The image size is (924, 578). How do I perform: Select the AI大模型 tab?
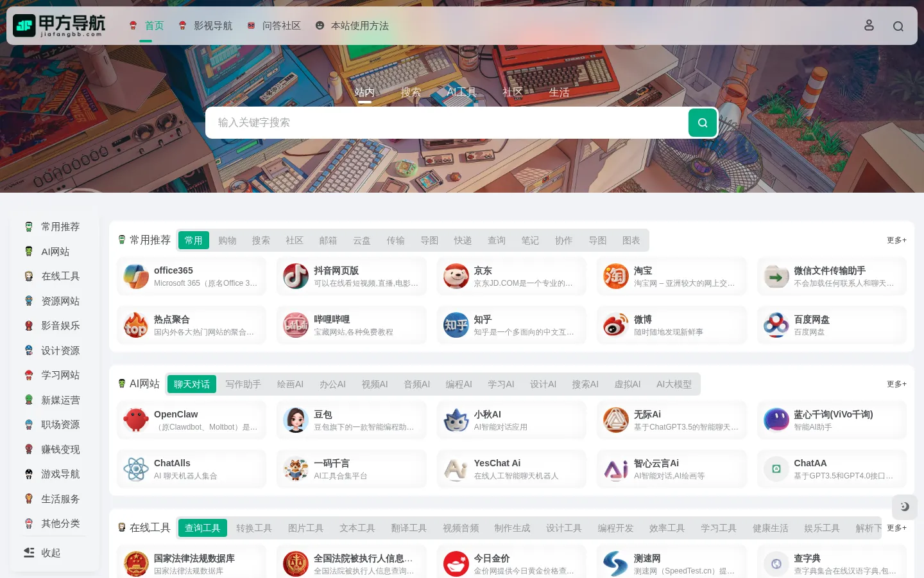(674, 384)
